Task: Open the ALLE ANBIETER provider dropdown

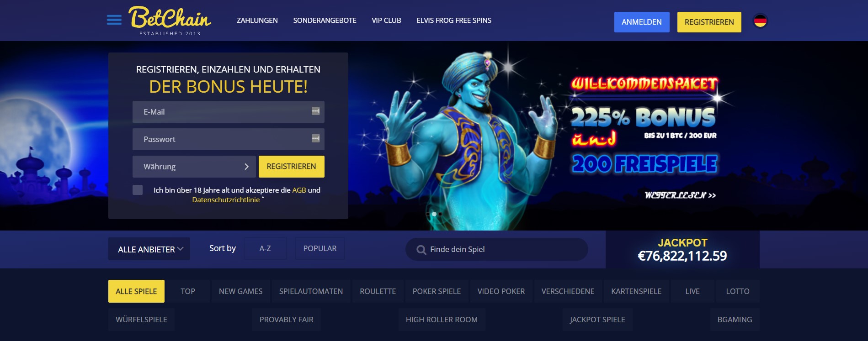Action: (x=149, y=249)
